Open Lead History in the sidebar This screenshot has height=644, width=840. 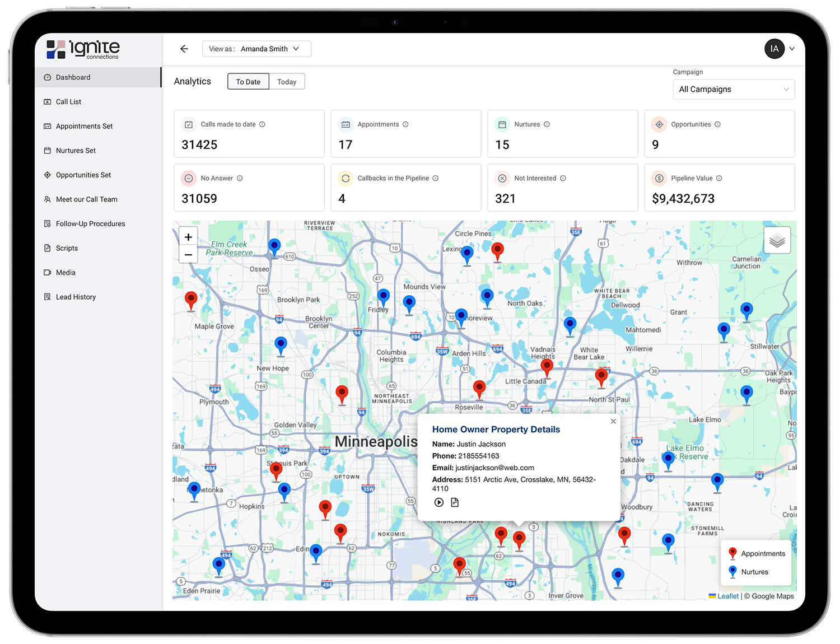[98, 297]
